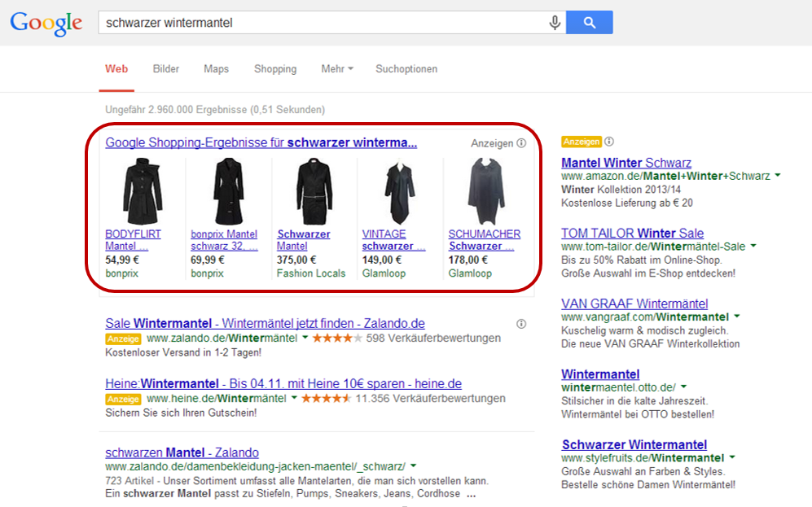Open TOM TAILOR Winter Sale ad

click(x=632, y=234)
